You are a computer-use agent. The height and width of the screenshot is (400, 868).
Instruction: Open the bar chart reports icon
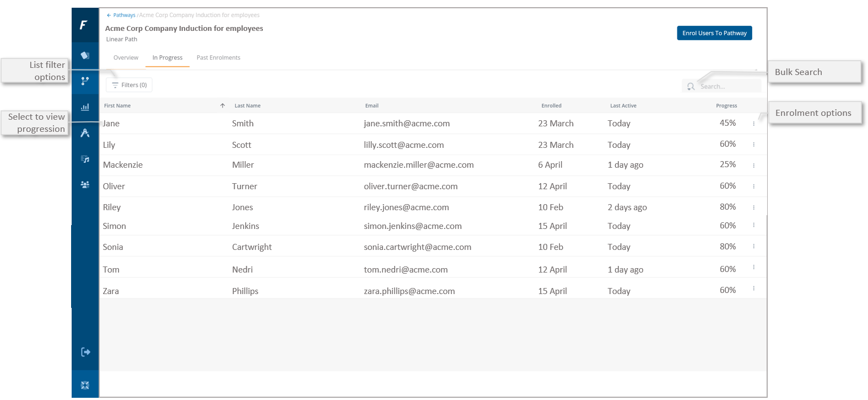coord(85,107)
